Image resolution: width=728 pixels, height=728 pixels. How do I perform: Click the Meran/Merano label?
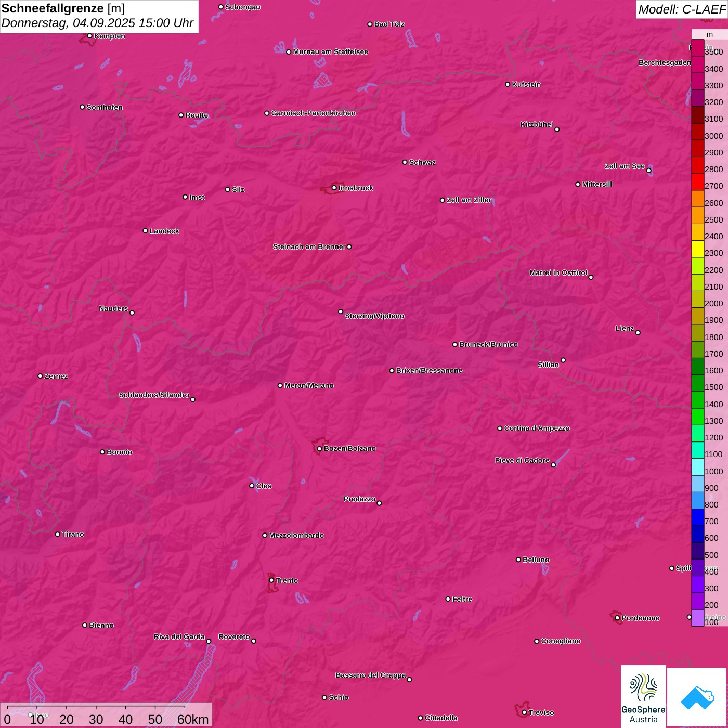coord(309,385)
